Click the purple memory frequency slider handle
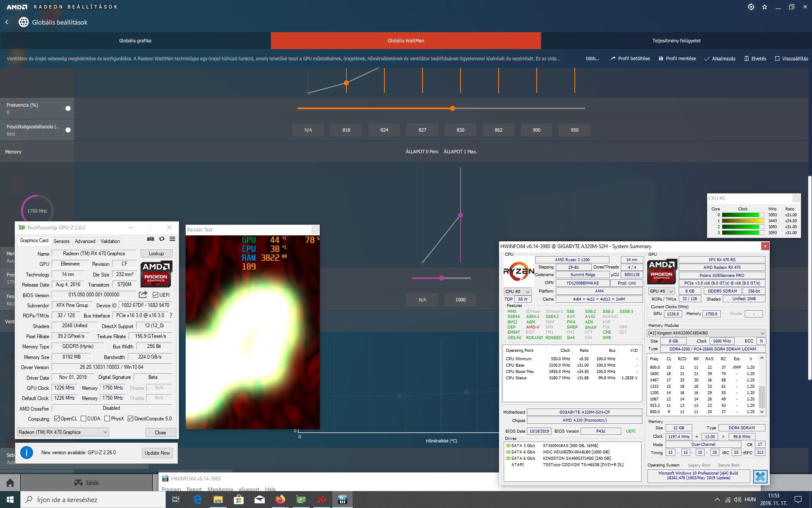Image resolution: width=812 pixels, height=508 pixels. (x=442, y=278)
